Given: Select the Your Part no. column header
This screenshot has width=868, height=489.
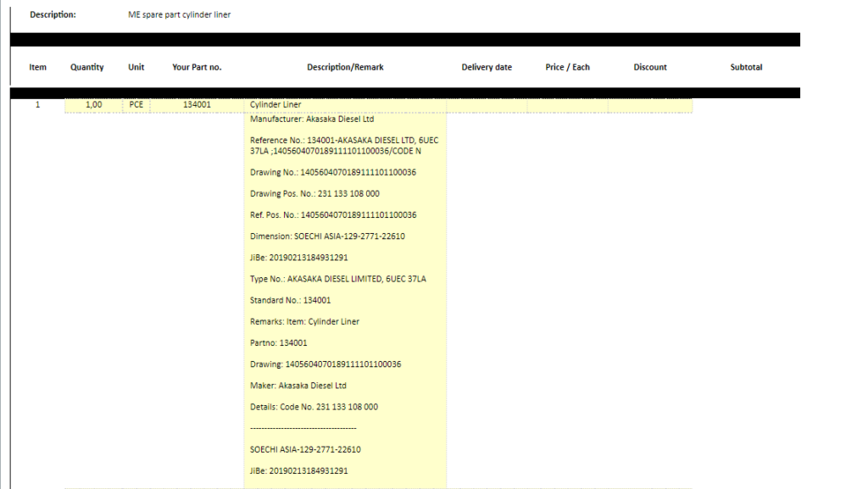Looking at the screenshot, I should [x=197, y=67].
